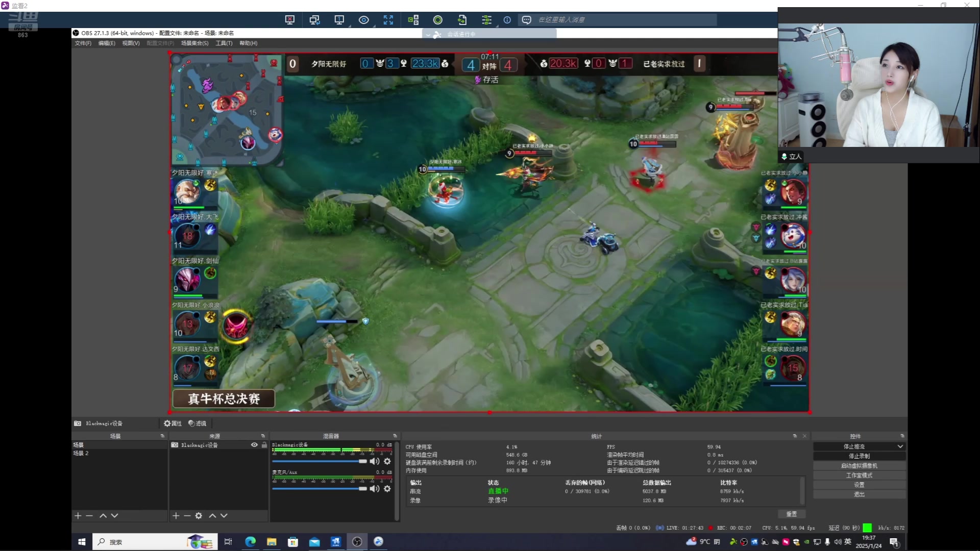Mute the 麦克风/Aux speaker icon
Image resolution: width=980 pixels, height=551 pixels.
click(x=375, y=489)
